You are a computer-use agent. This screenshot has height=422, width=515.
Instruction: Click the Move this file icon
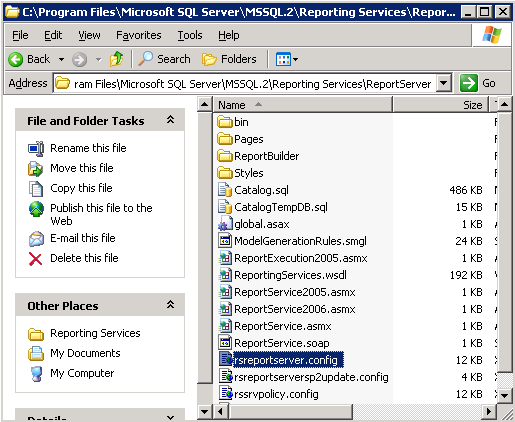[36, 168]
